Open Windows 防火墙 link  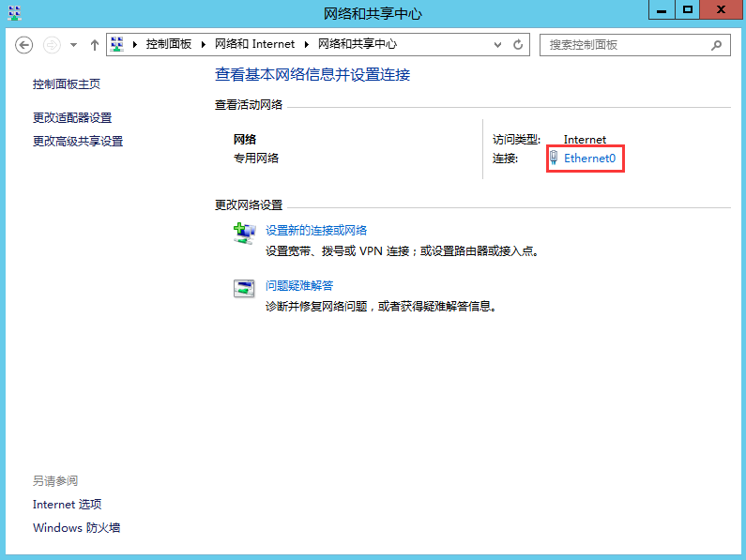tap(76, 527)
